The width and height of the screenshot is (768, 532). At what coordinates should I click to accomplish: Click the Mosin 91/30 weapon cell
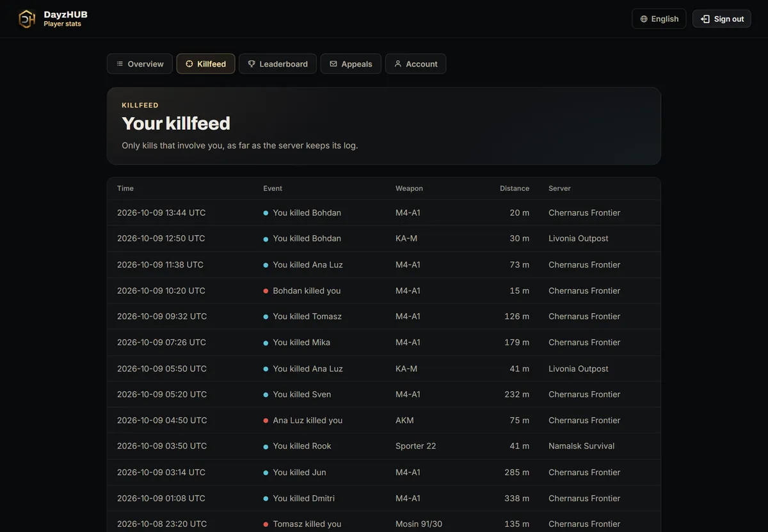(419, 524)
